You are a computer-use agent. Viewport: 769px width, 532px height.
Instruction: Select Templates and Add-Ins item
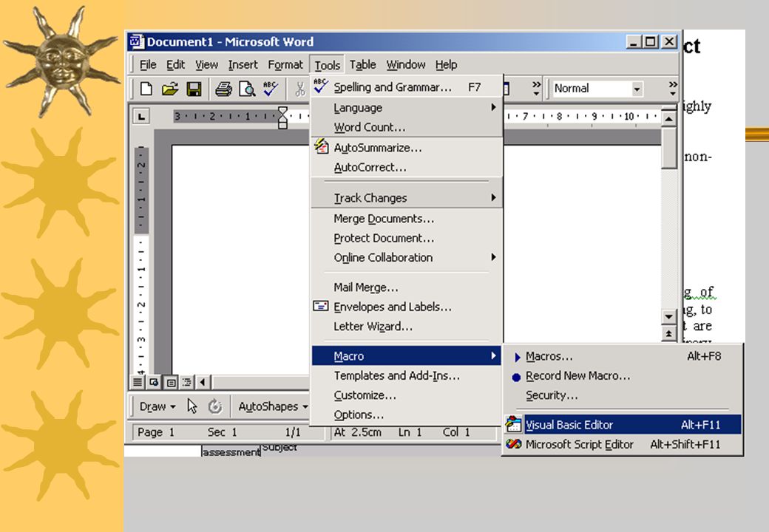pos(407,376)
